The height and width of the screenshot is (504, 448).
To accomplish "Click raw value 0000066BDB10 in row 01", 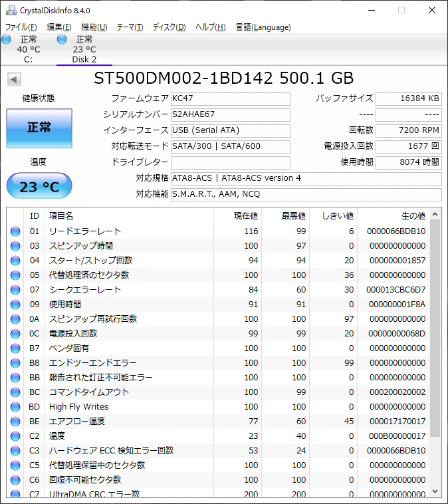I will click(396, 231).
